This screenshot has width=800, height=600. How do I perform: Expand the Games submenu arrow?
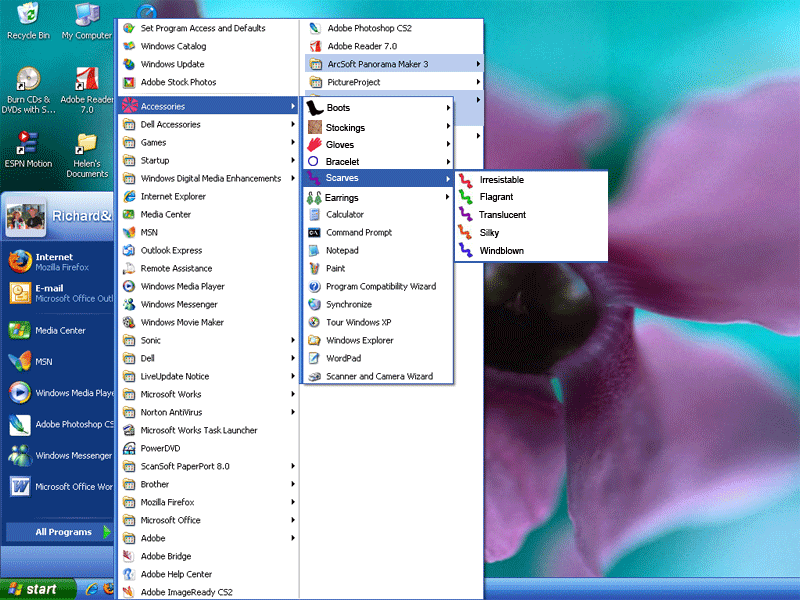tap(293, 142)
